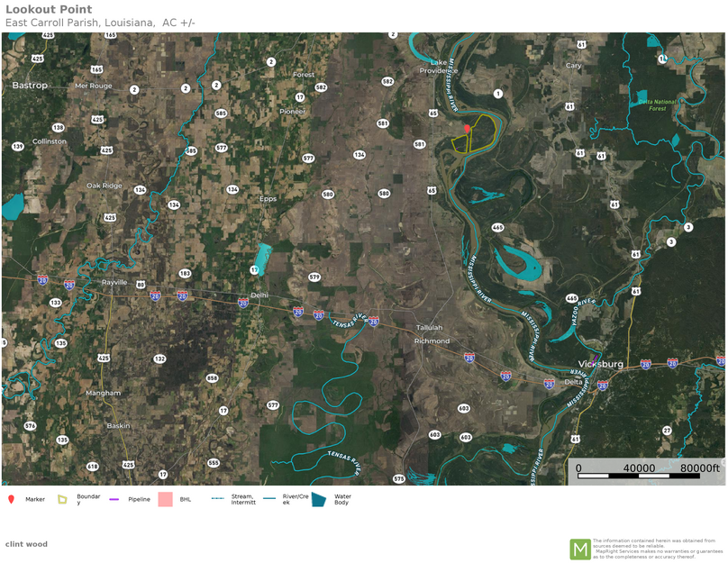Click the River/Creek line legend symbol

point(270,498)
